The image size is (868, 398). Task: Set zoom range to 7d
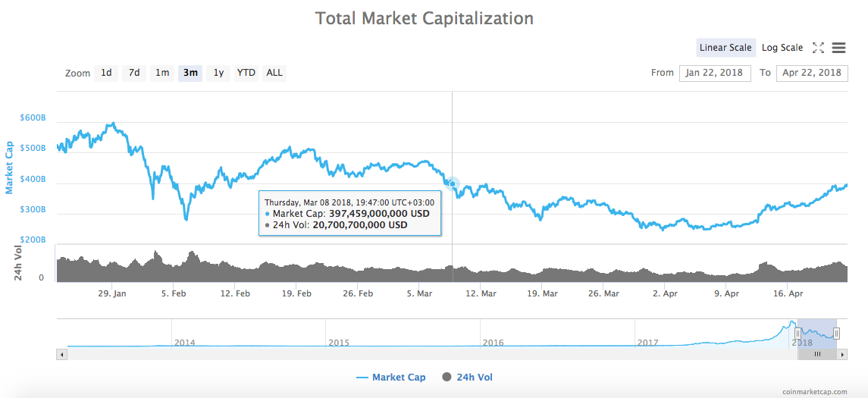pyautogui.click(x=134, y=73)
